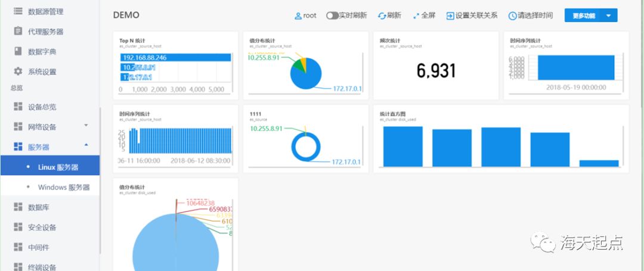Click the 172.17.0.1 label in 1111 card
The image size is (644, 271).
click(346, 162)
